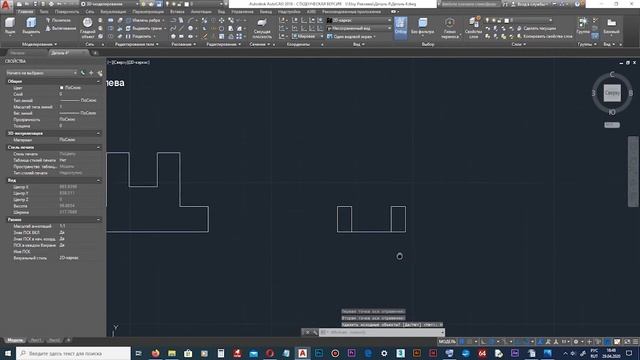Screen dimensions: 640x360
Task: Click the Windows search box
Action: (x=73, y=353)
